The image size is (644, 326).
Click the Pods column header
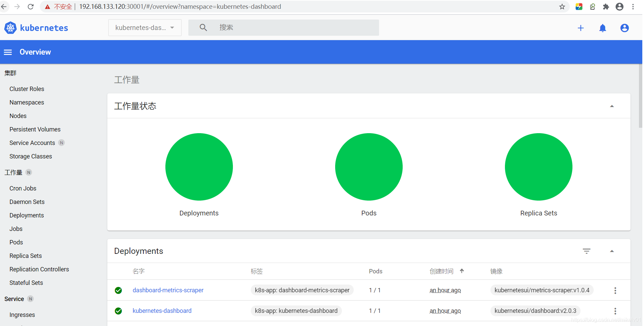coord(376,271)
